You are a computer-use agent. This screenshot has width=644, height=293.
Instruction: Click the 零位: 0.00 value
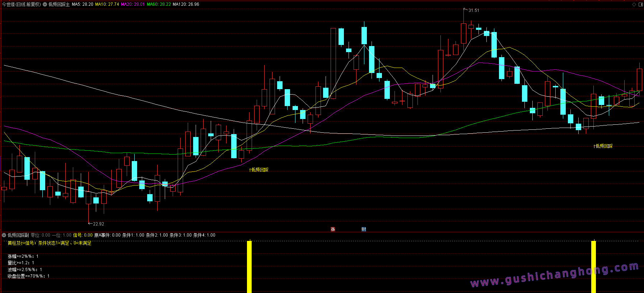click(41, 235)
